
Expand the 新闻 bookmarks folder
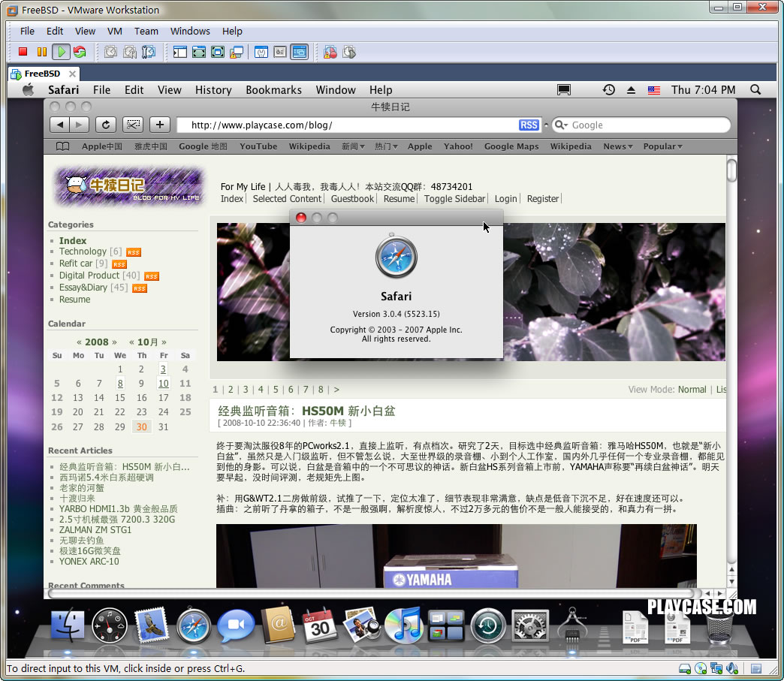(x=353, y=146)
